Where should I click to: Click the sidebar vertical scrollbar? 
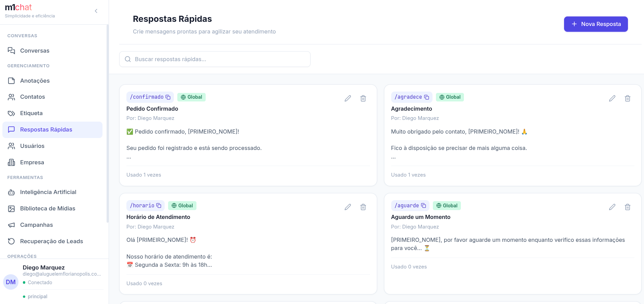click(x=108, y=124)
